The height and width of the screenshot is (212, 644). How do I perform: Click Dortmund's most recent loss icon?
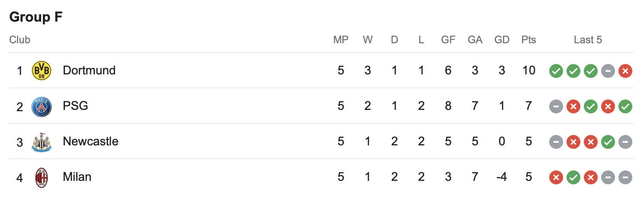[x=625, y=71]
